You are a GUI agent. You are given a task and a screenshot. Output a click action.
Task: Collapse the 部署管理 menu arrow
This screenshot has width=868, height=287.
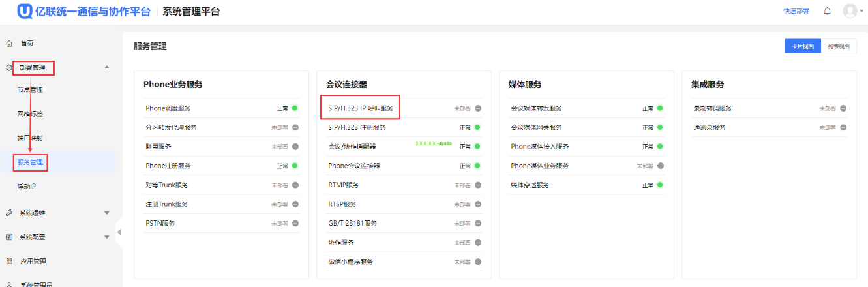click(107, 67)
